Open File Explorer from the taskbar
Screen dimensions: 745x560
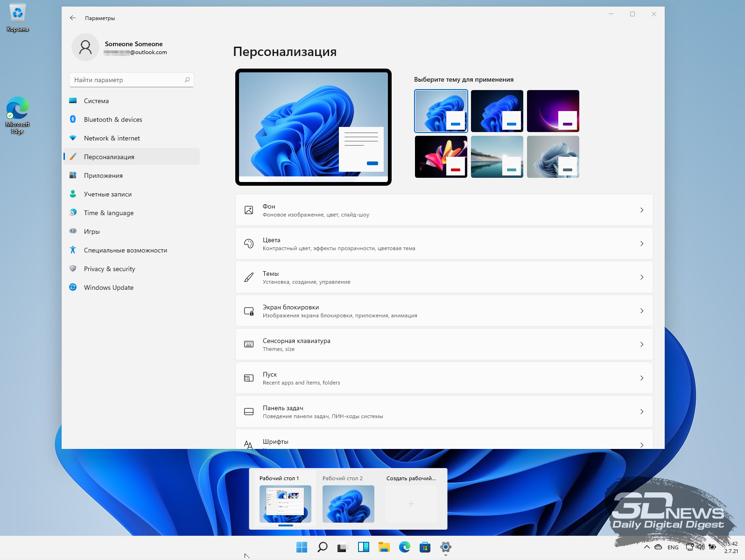pos(384,547)
